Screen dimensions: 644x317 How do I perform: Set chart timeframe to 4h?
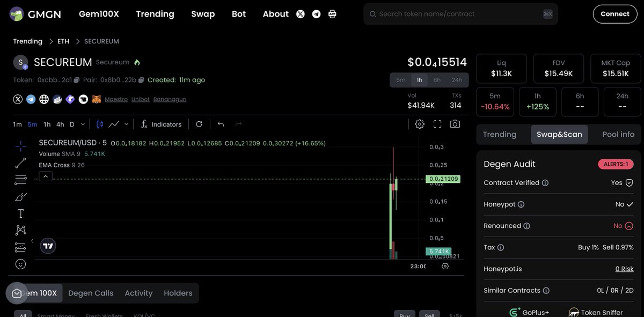click(60, 124)
